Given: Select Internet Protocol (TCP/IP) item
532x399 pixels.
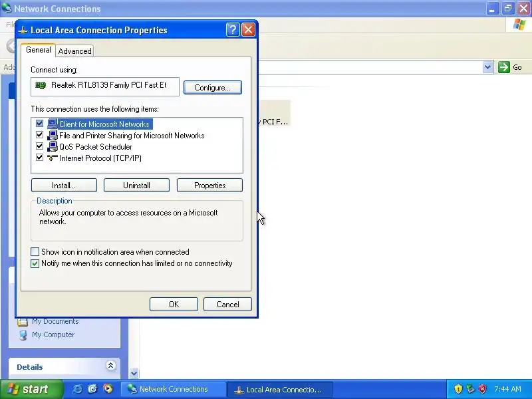Looking at the screenshot, I should coord(100,158).
